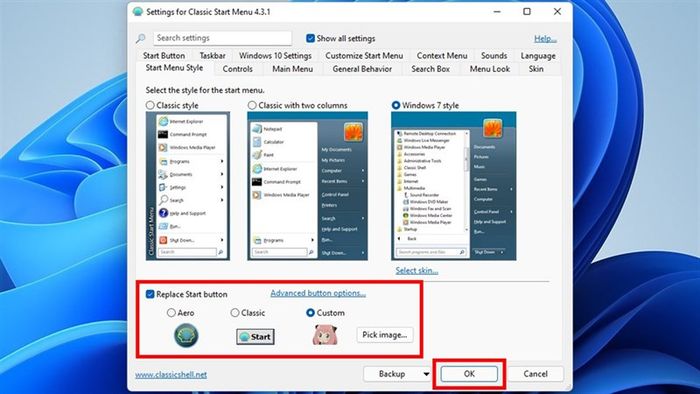Open the Customize Start Menu tab
700x394 pixels.
point(364,56)
